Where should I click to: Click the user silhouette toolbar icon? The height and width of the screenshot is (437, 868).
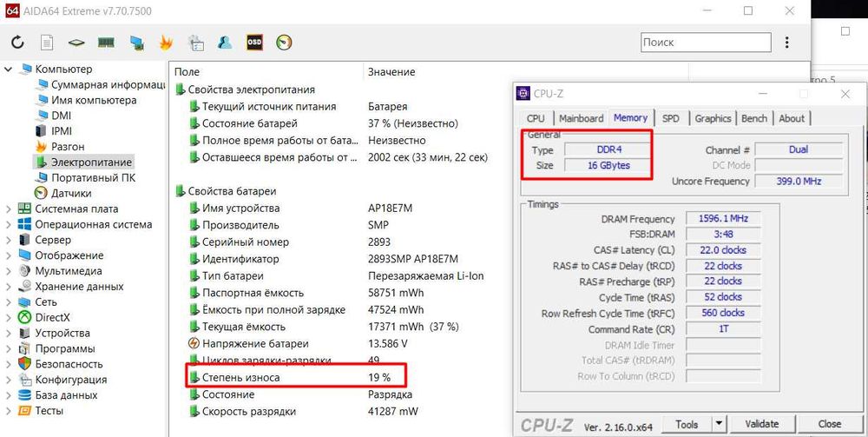pyautogui.click(x=225, y=42)
